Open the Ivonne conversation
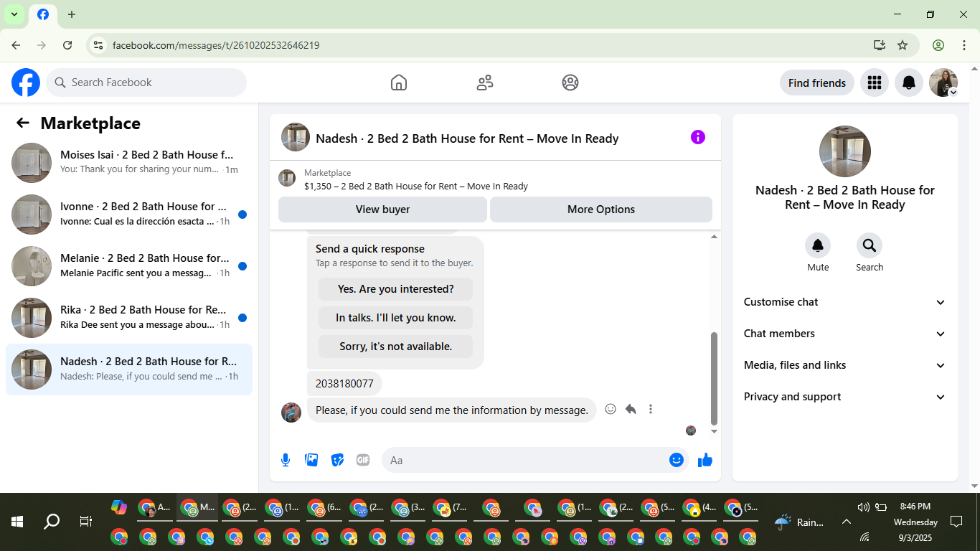 [129, 215]
